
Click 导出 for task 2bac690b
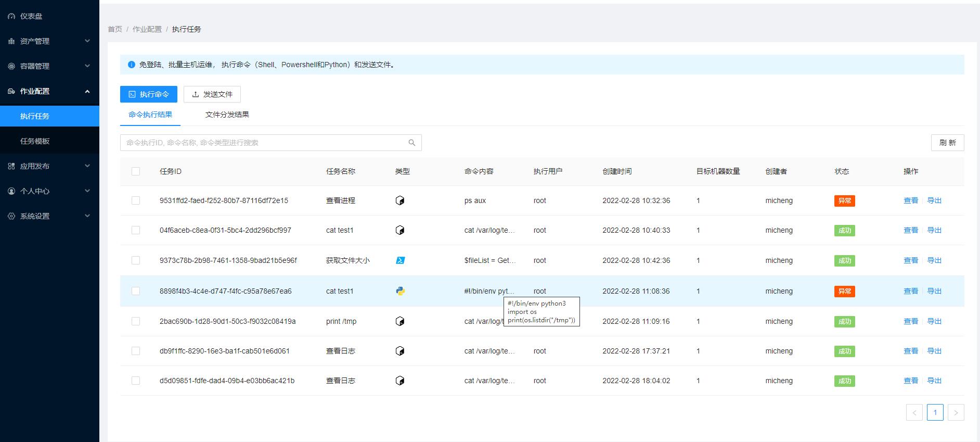(x=934, y=321)
